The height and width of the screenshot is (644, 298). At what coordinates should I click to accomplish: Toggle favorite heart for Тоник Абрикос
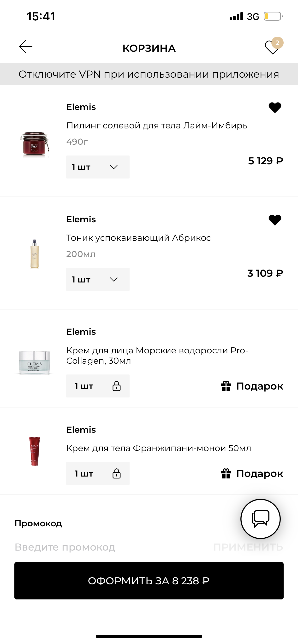275,220
